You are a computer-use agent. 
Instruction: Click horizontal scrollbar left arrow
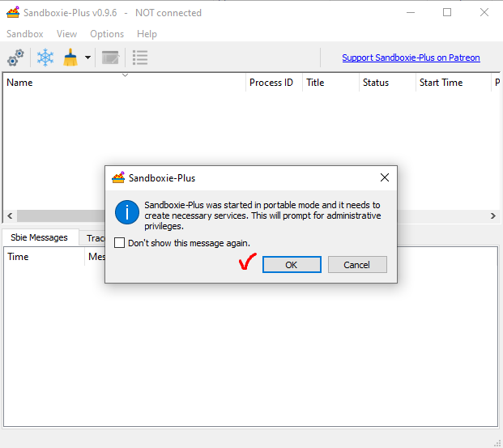(10, 216)
